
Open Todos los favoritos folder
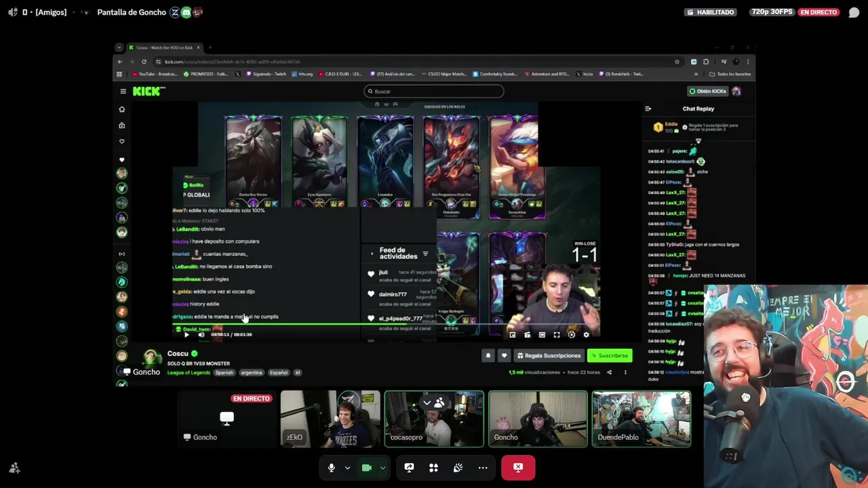point(730,74)
